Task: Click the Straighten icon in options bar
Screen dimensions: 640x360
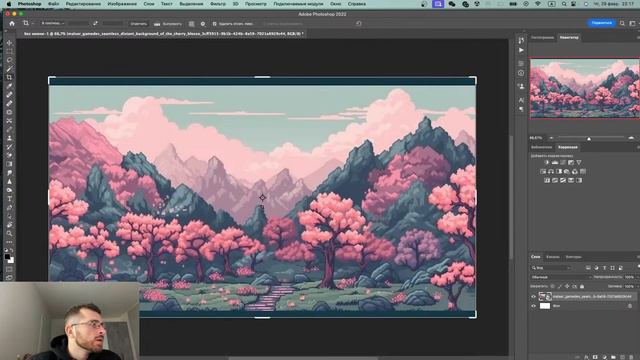Action: pyautogui.click(x=157, y=24)
